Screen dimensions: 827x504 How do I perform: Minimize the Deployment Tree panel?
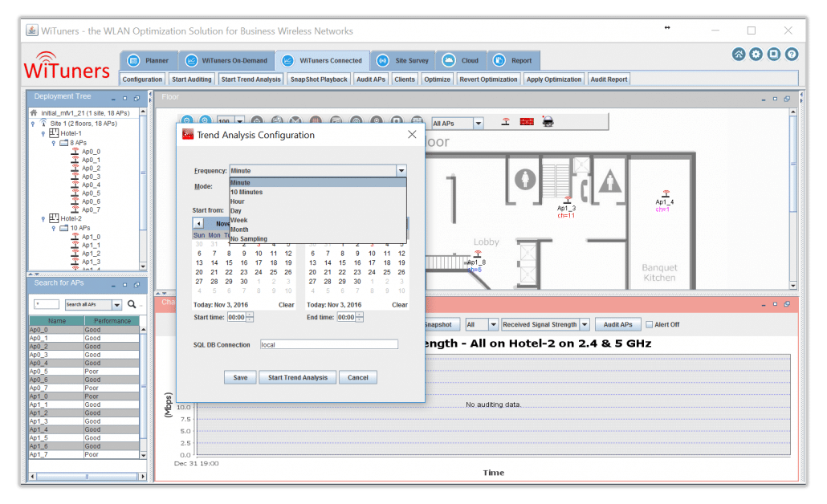coord(113,99)
